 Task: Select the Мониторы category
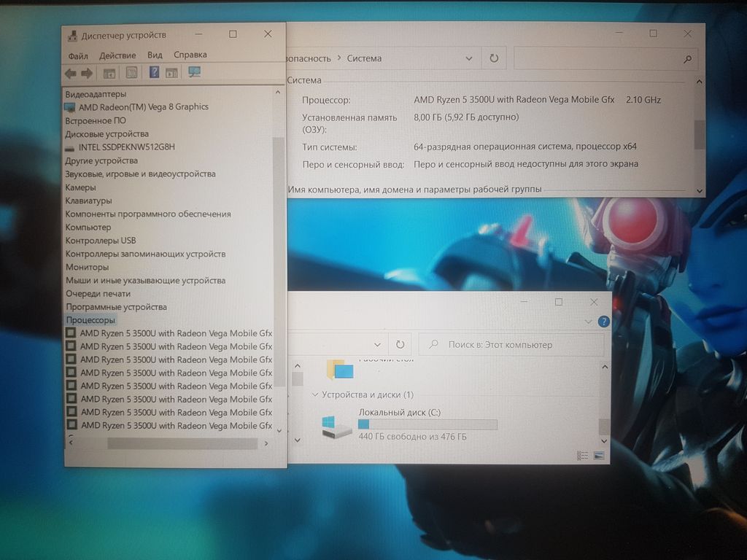[x=88, y=267]
